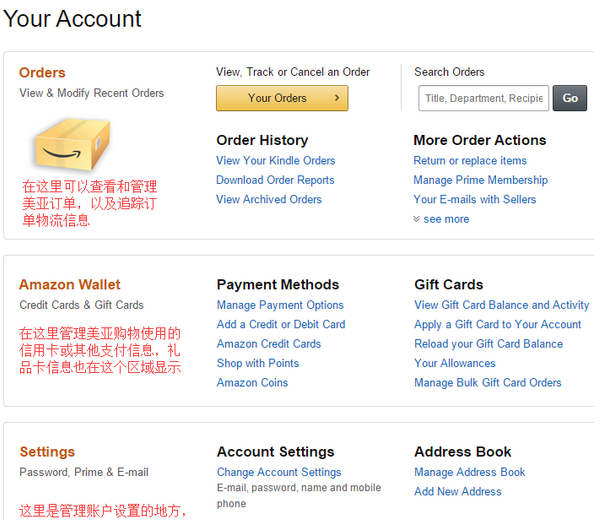Screen dimensions: 605x520
Task: Open the Your Orders button
Action: 282,98
